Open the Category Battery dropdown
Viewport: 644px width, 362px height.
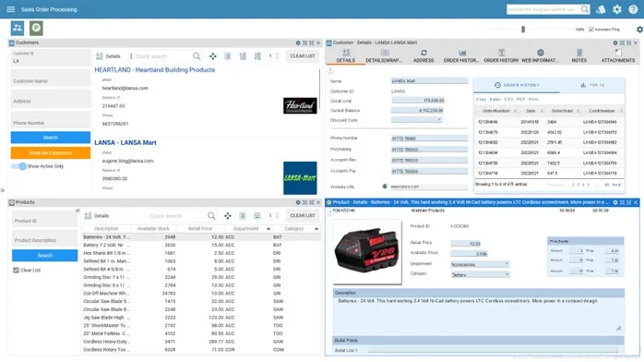(480, 274)
